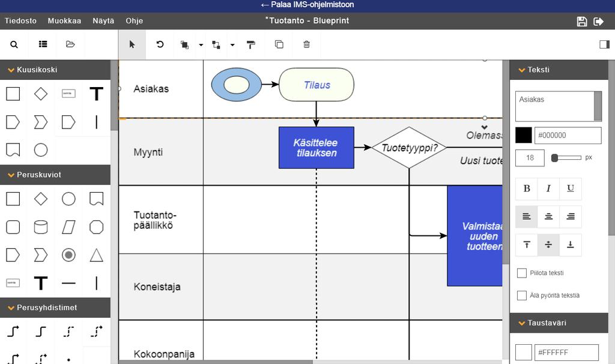
Task: Click the save diskette icon
Action: pyautogui.click(x=582, y=21)
